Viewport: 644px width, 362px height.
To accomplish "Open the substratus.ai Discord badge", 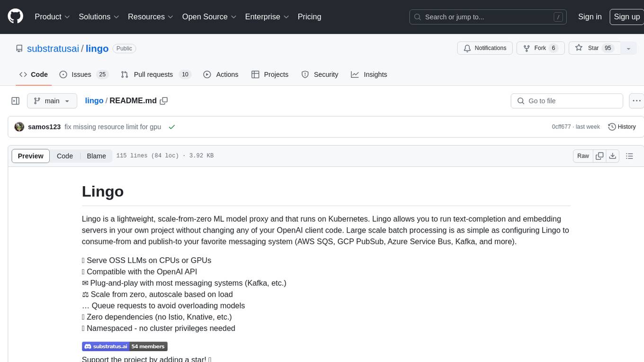I will click(125, 346).
